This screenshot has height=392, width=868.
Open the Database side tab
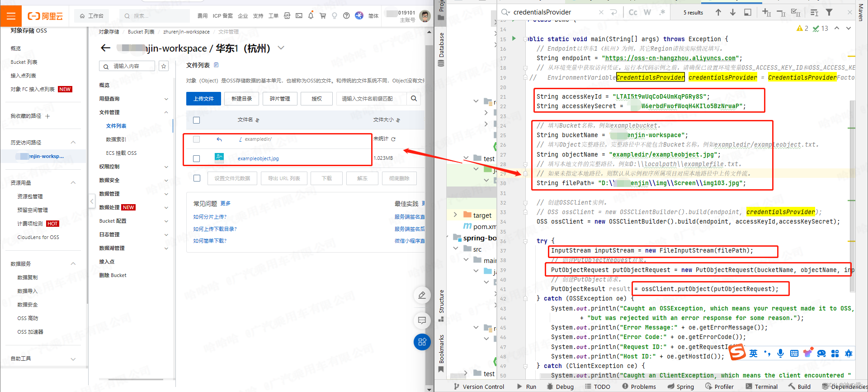coord(441,50)
